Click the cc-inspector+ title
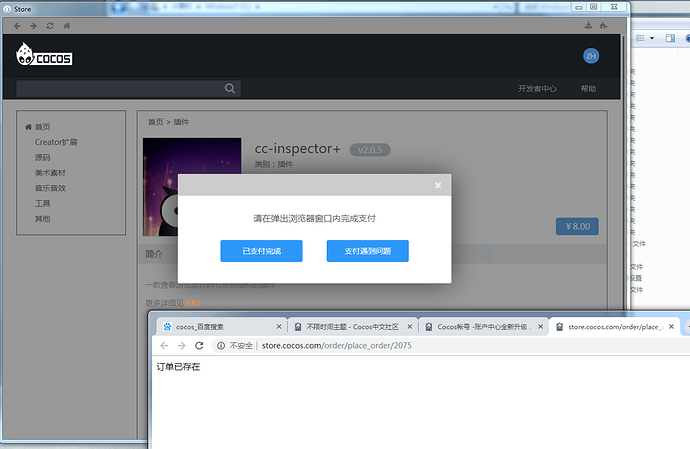Viewport: 690px width, 449px height. pyautogui.click(x=297, y=149)
